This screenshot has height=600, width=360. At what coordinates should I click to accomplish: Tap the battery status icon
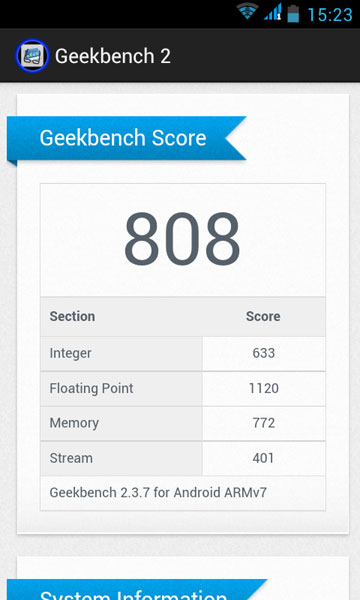293,13
